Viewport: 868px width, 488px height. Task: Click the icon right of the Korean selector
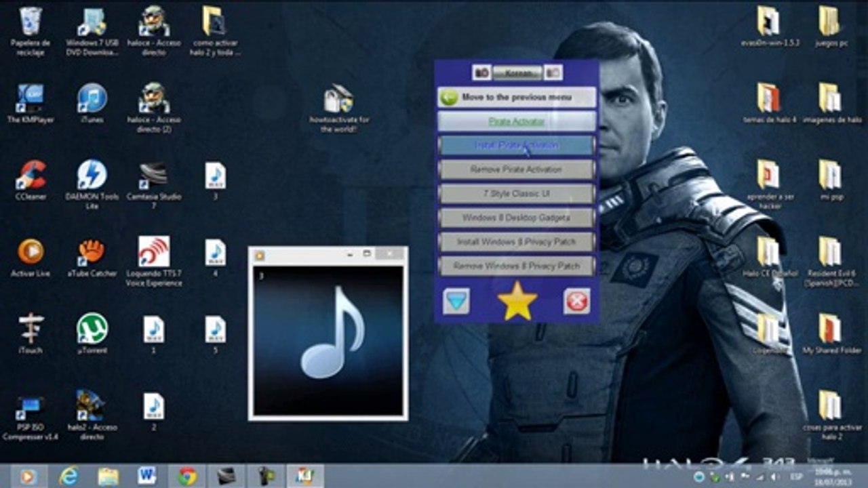click(553, 73)
